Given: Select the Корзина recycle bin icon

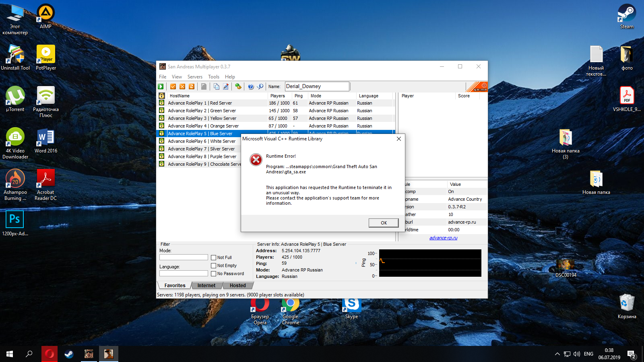Looking at the screenshot, I should pyautogui.click(x=627, y=306).
